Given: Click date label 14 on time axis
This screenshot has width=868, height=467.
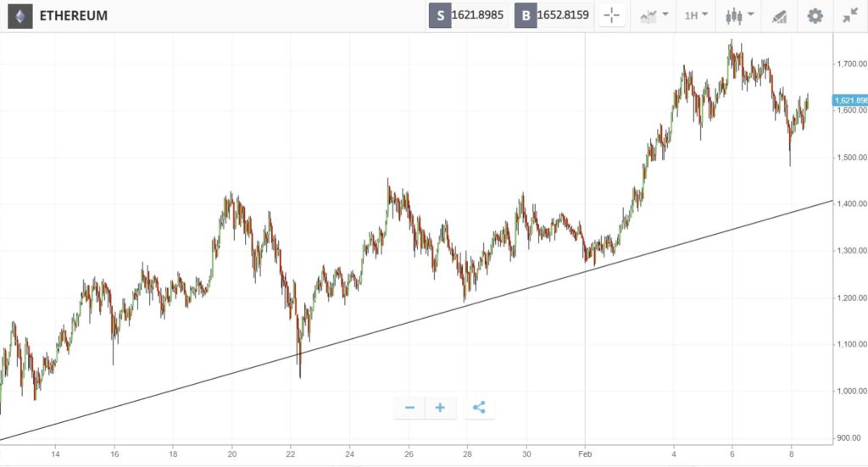Looking at the screenshot, I should (55, 454).
